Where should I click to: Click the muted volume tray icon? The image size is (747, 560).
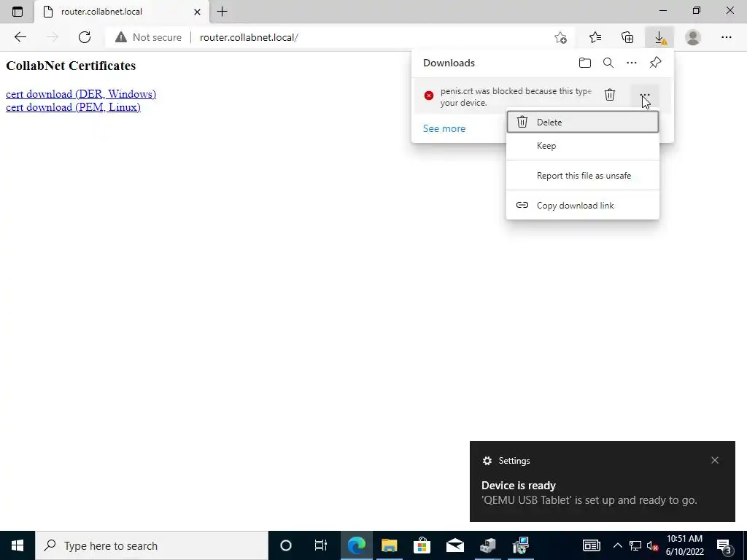[652, 546]
